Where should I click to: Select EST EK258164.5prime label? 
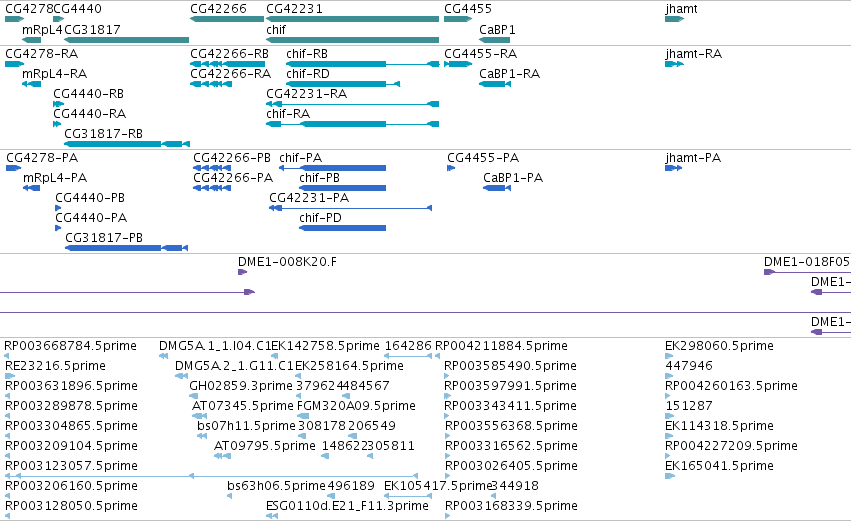point(349,366)
